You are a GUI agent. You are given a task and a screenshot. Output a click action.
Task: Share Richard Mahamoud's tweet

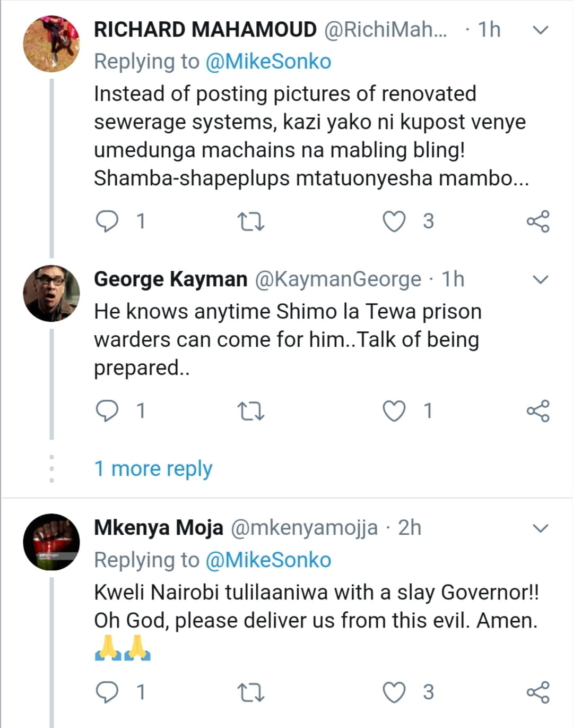(x=538, y=221)
